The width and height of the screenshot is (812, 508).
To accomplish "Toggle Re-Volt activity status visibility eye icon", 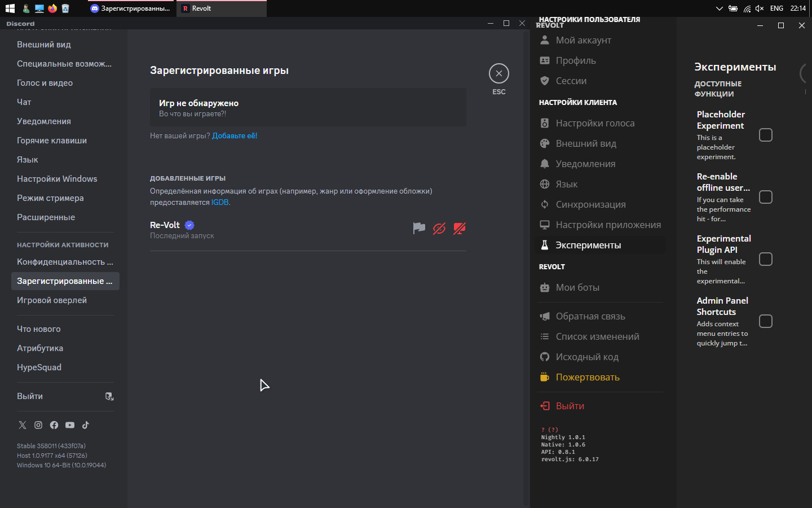I will [x=439, y=228].
